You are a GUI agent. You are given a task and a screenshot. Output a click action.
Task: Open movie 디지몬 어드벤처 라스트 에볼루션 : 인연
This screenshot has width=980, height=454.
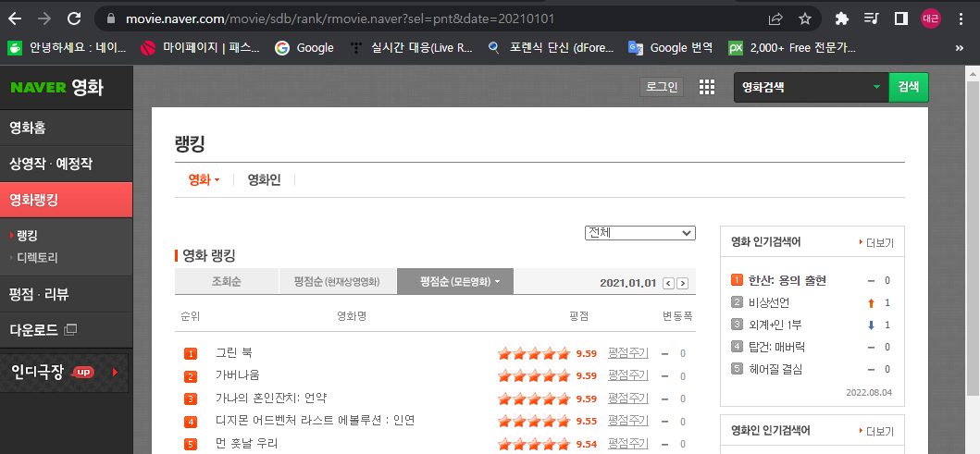coord(315,421)
